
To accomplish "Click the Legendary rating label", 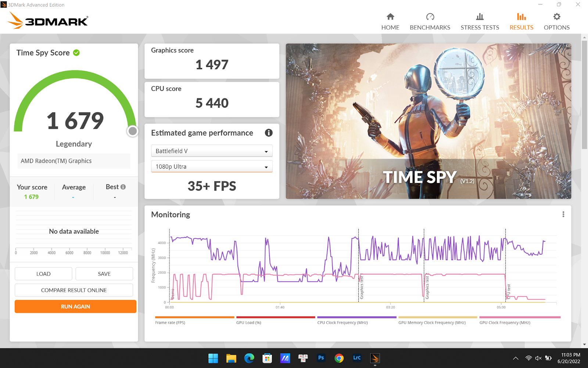I will (x=74, y=144).
